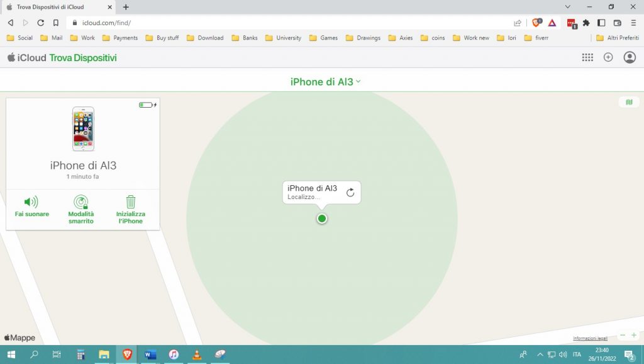Launch Word from the Windows taskbar
Screen dimensions: 644x364
(150, 355)
